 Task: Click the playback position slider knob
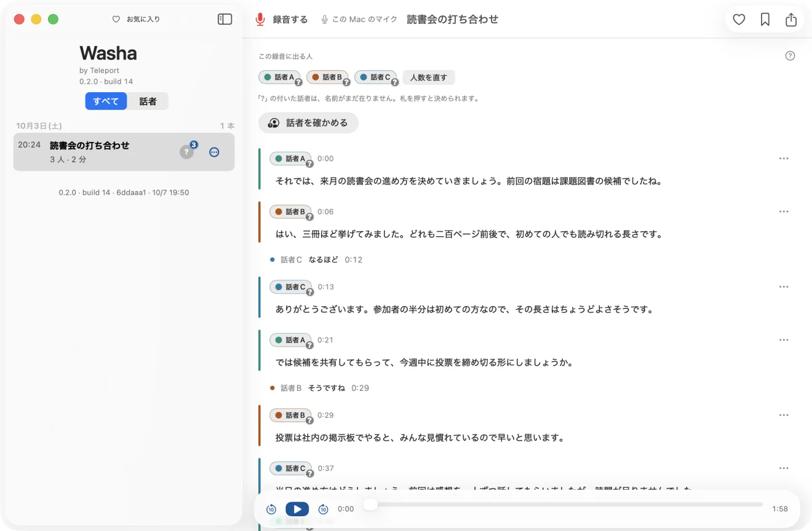pyautogui.click(x=370, y=505)
